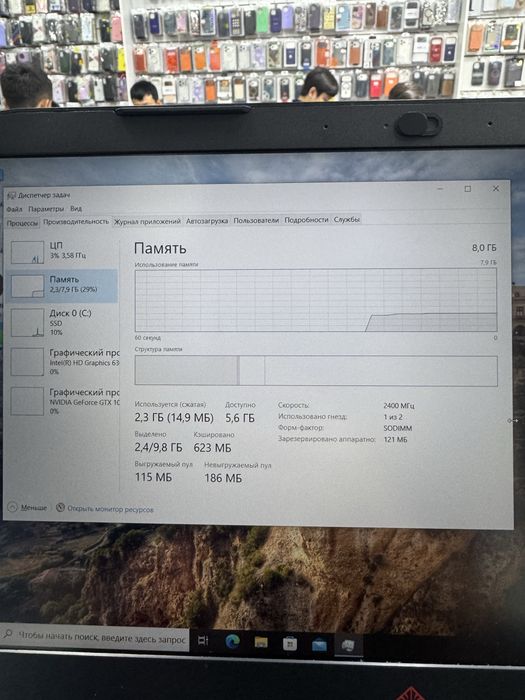Click the taskbar search box
The image size is (525, 700).
94,638
